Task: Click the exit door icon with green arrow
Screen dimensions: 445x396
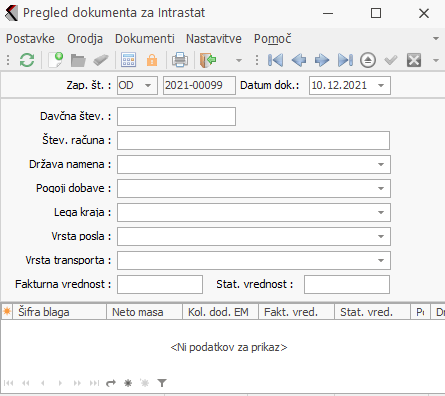Action: coord(208,60)
